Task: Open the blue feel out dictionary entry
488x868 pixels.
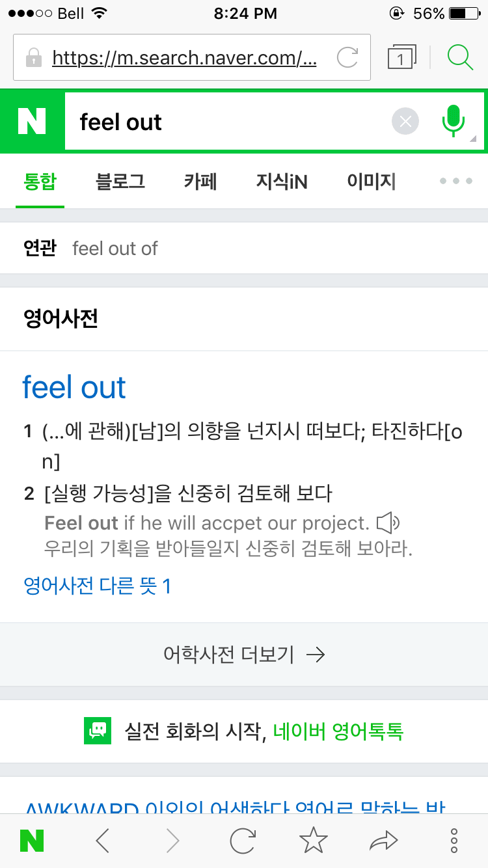Action: [74, 387]
